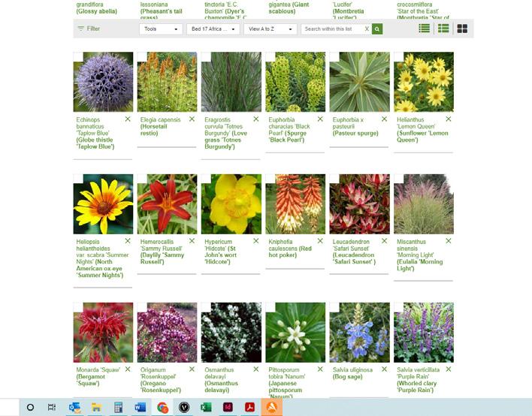This screenshot has width=532, height=416.
Task: Remove Kniphofia caulescens from list
Action: point(320,241)
